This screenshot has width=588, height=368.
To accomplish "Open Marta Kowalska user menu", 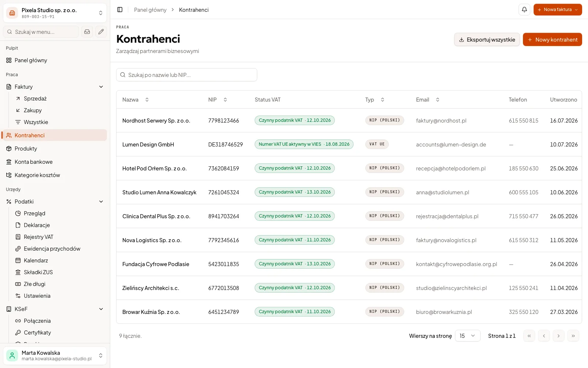I will (x=55, y=355).
